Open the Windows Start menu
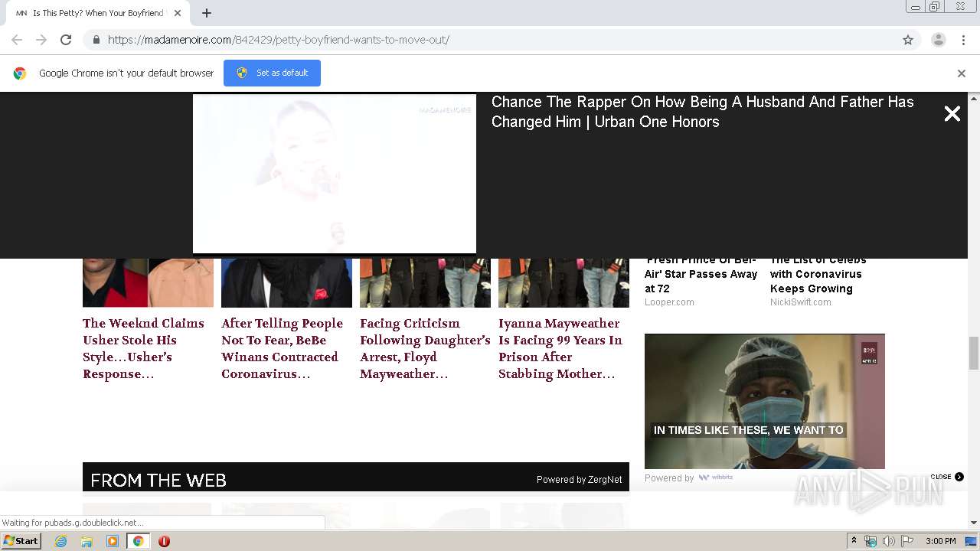Viewport: 980px width, 551px height. 21,541
